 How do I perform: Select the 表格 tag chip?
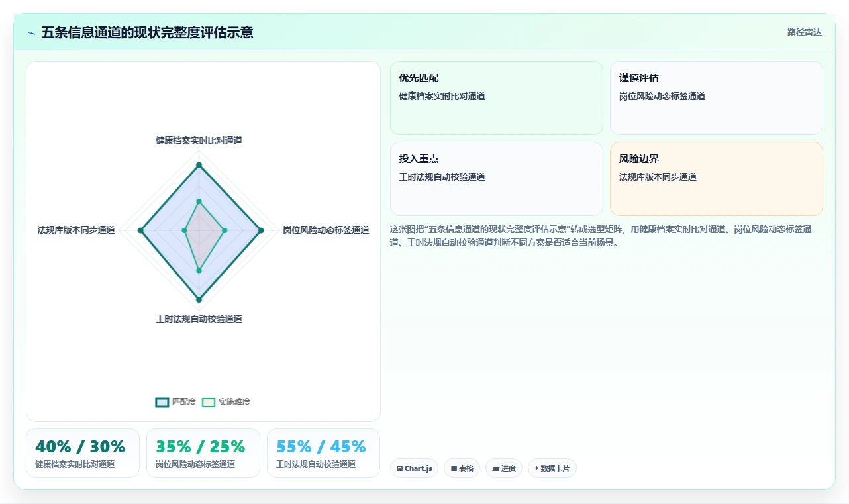pos(462,468)
